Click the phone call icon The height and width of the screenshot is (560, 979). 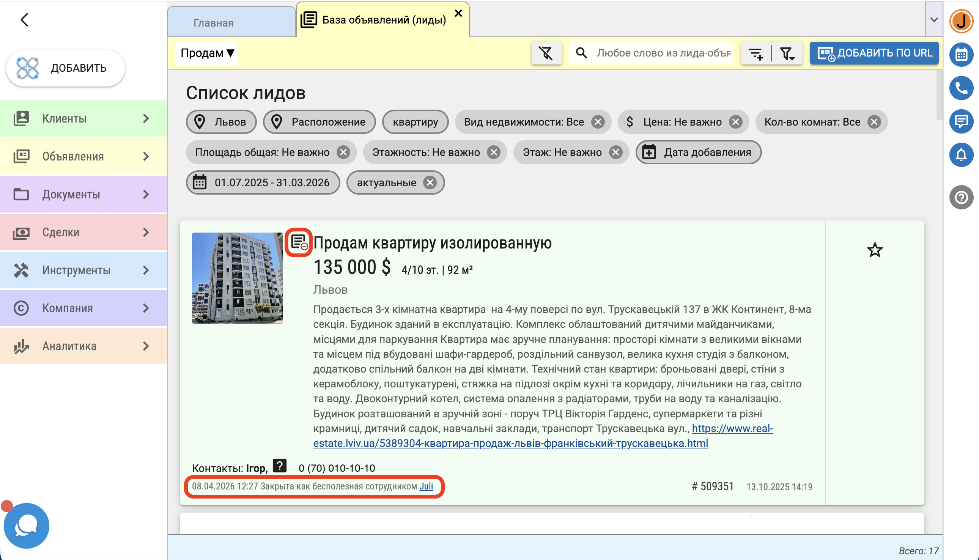[961, 88]
